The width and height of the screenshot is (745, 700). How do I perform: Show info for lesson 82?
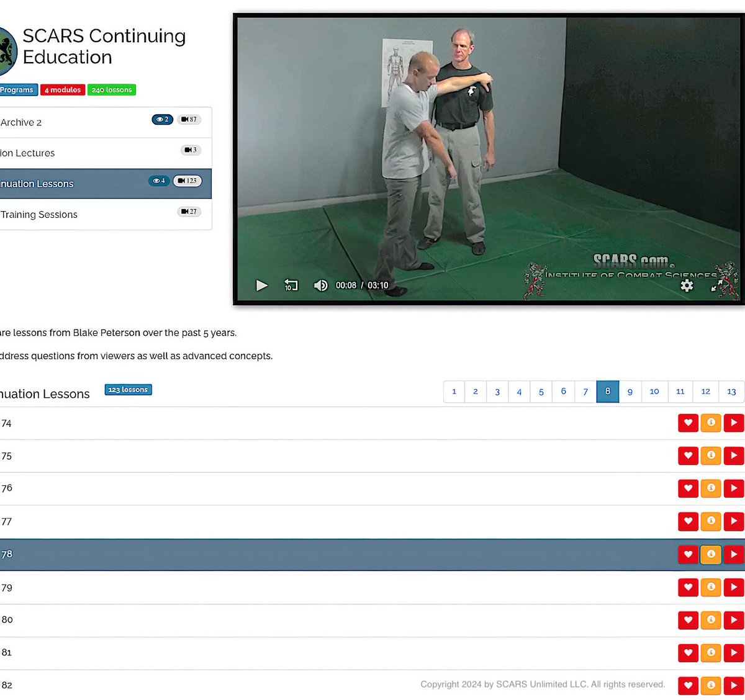click(711, 685)
